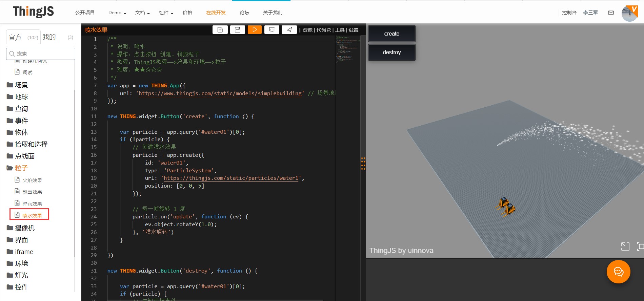Click the username 李三军

pyautogui.click(x=590, y=13)
